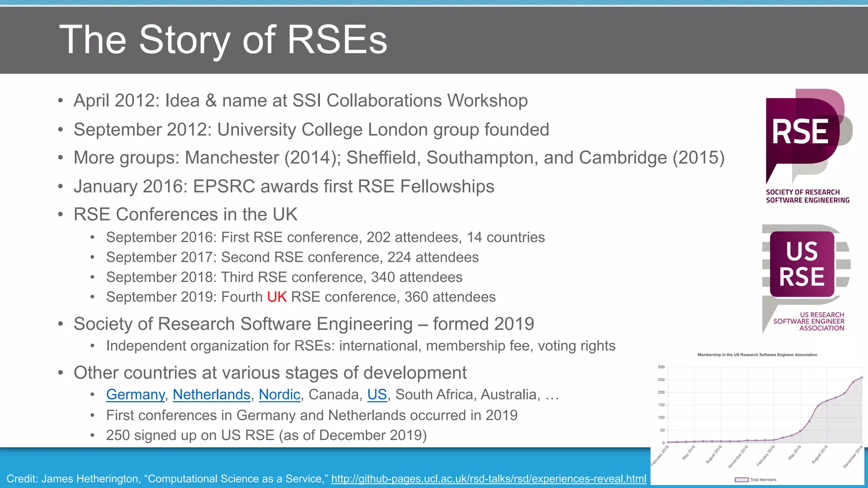This screenshot has height=488, width=868.
Task: Select the January 2016 EPSRC Fellowships bullet
Action: click(x=284, y=186)
